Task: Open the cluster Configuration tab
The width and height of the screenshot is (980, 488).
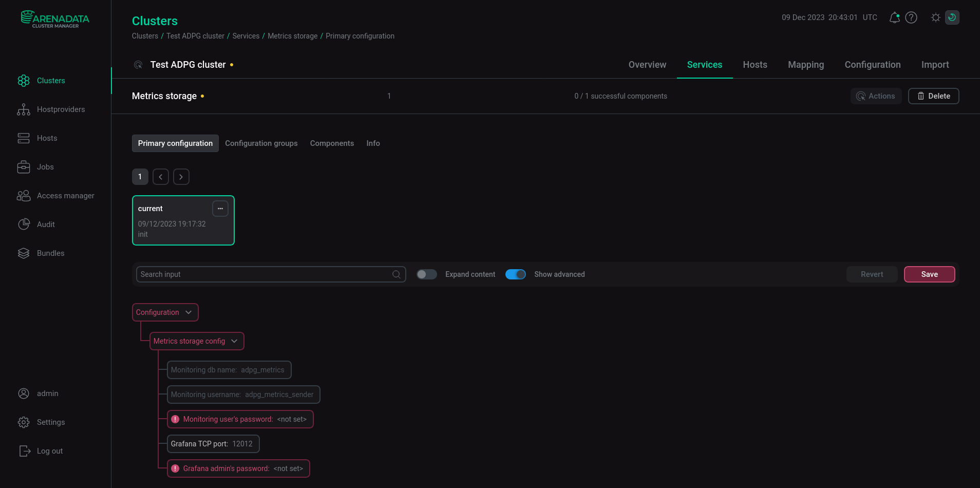Action: tap(873, 65)
